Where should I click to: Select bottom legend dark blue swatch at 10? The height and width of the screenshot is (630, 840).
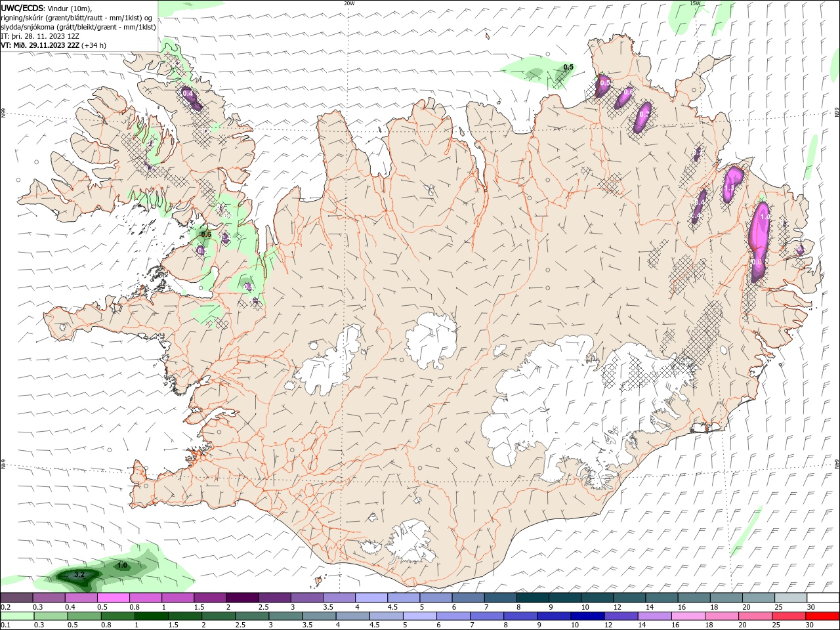coord(587,616)
